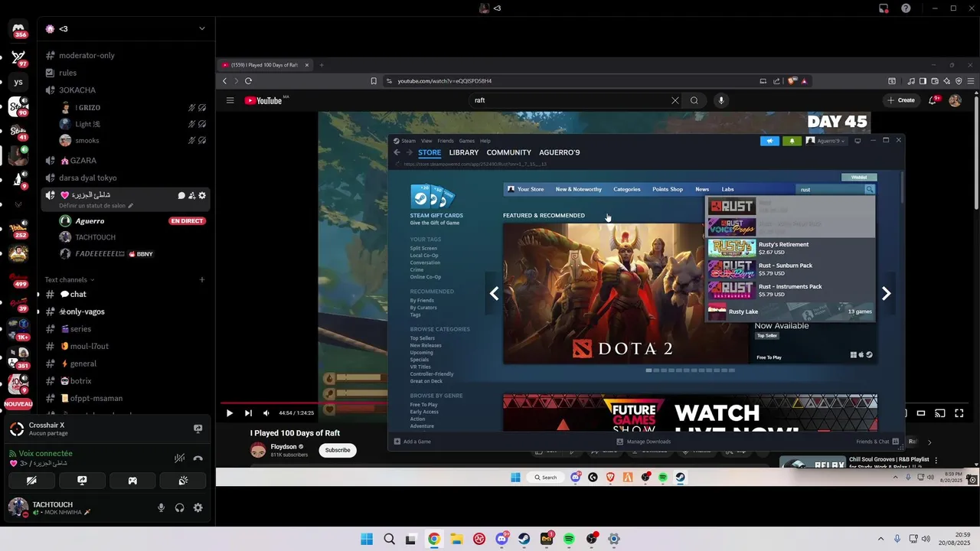Open the YouTube hamburger guide menu
Image resolution: width=980 pixels, height=551 pixels.
click(x=230, y=100)
